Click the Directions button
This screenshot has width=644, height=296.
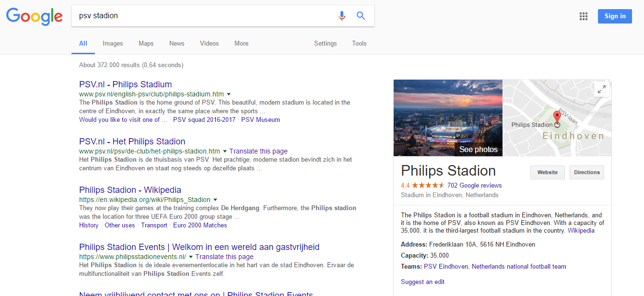click(586, 172)
